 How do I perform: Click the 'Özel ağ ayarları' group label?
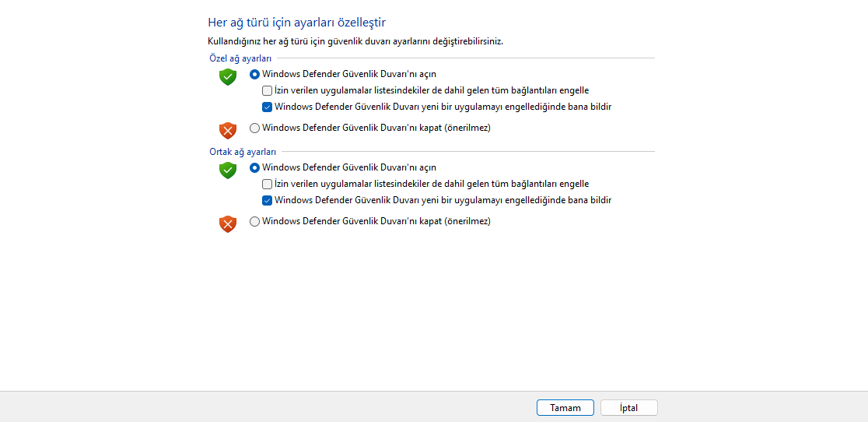pos(240,58)
